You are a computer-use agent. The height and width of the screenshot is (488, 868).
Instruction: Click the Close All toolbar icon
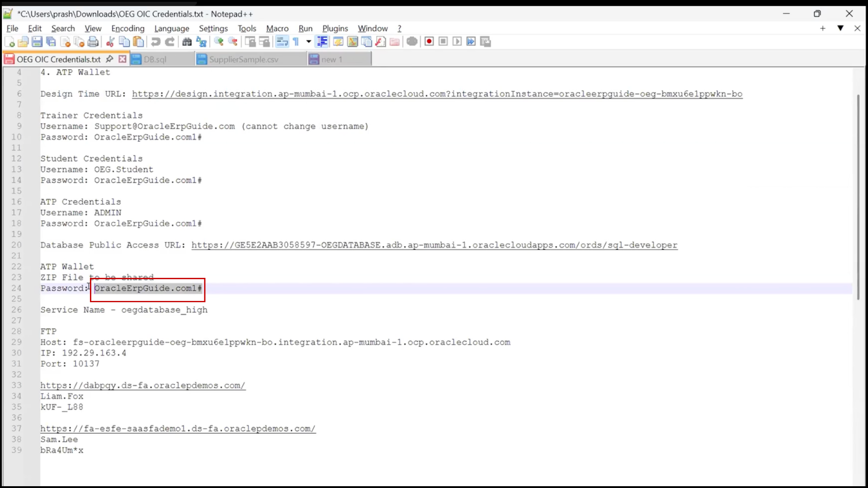(x=79, y=42)
